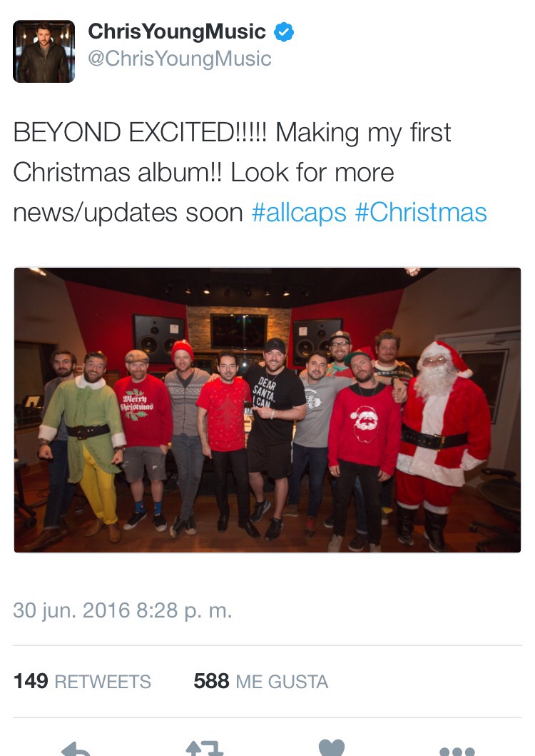Enlarge the studio group photo
The width and height of the screenshot is (535, 756).
point(267,410)
